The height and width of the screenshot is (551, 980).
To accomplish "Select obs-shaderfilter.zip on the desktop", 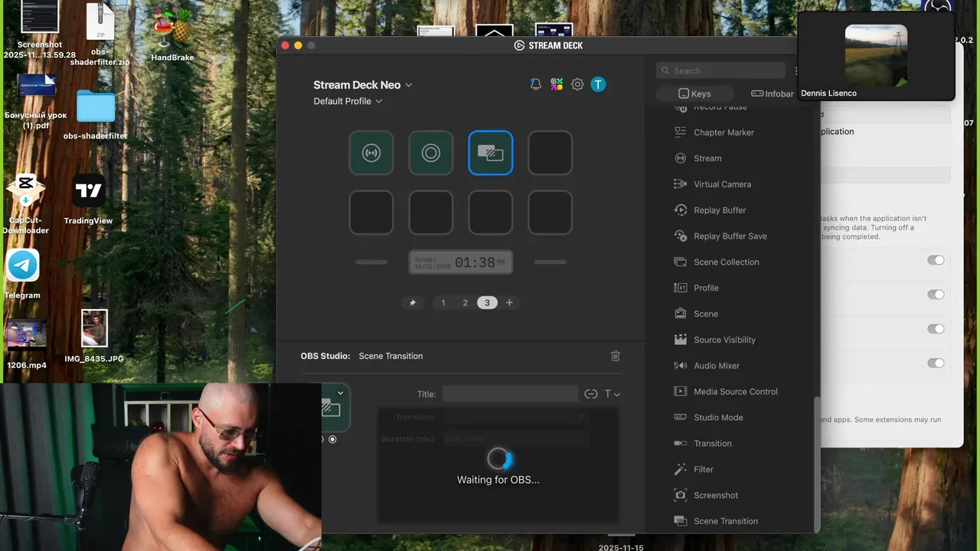I will click(100, 34).
